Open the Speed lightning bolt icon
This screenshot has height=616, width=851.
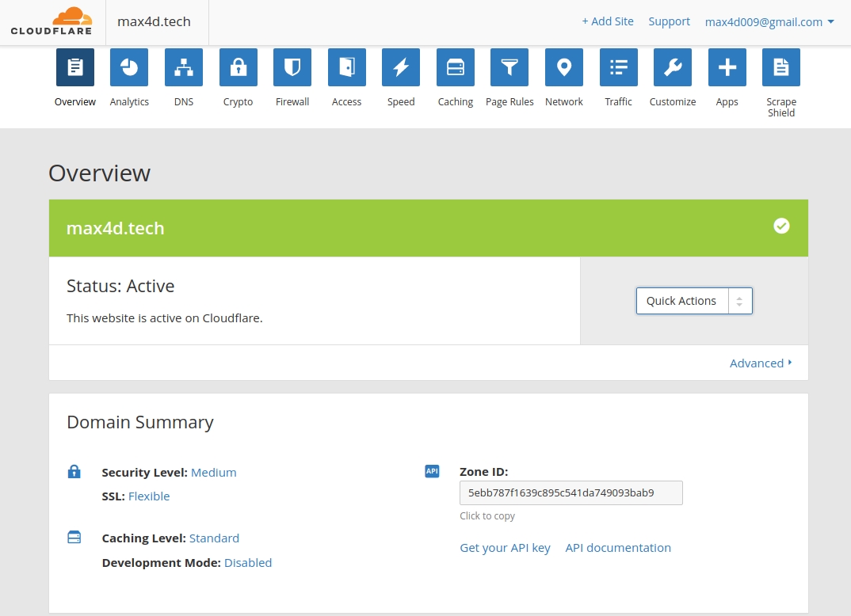coord(401,67)
